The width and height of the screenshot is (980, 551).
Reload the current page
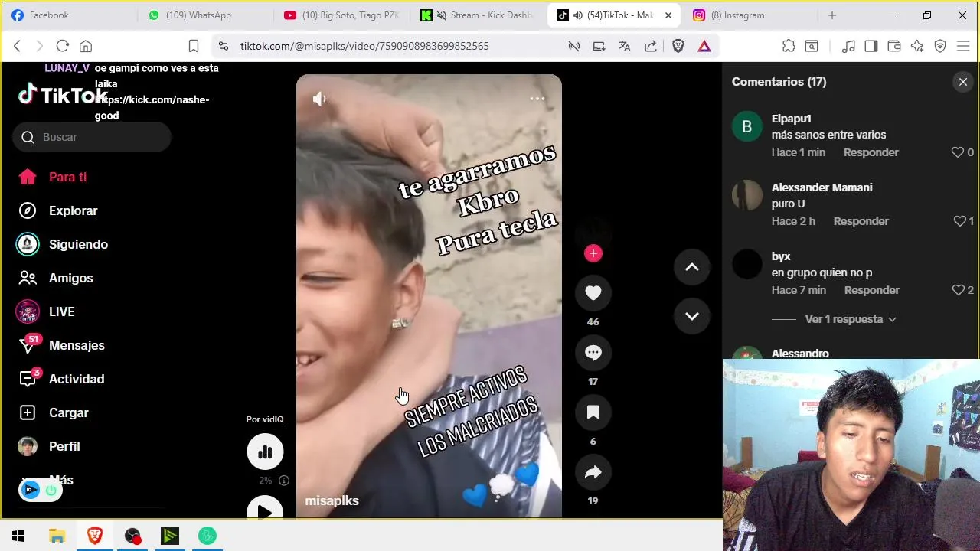pos(63,46)
